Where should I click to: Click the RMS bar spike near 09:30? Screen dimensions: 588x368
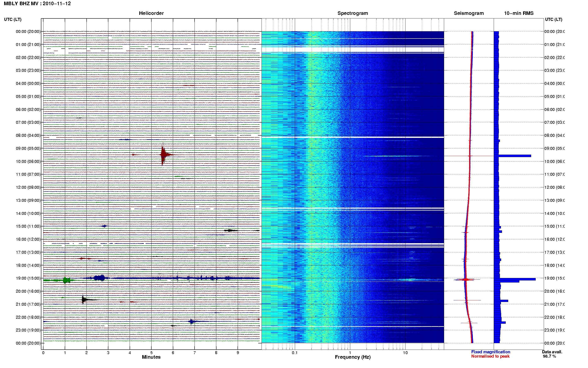512,156
